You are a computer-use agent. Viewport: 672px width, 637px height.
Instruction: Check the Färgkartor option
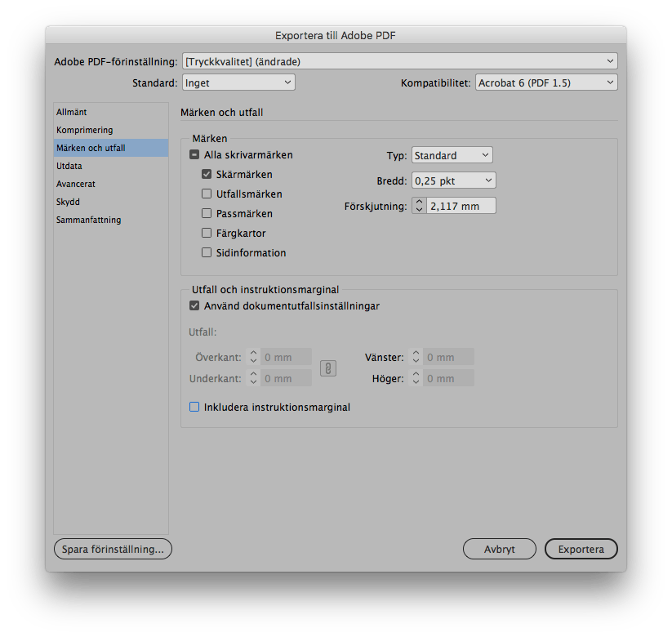(207, 233)
